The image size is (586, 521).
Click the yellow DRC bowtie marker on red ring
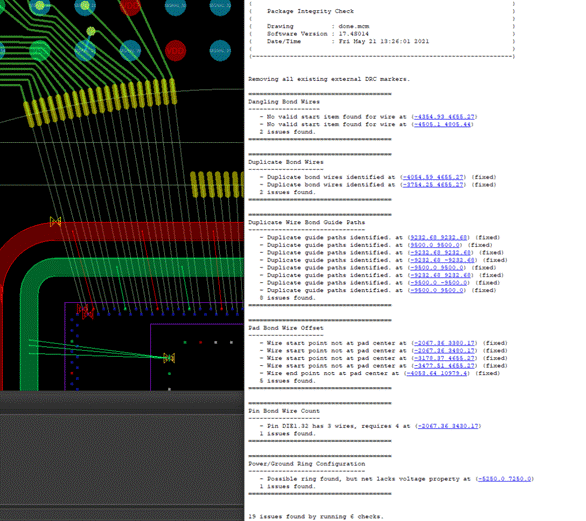tap(55, 222)
